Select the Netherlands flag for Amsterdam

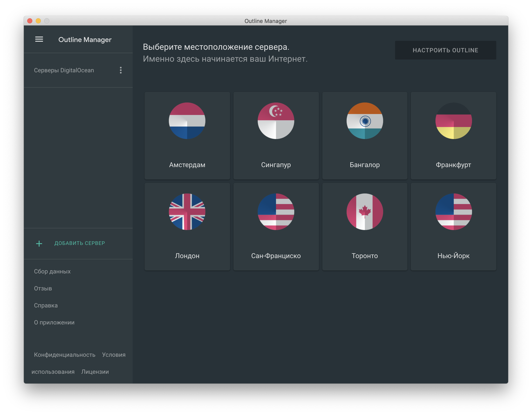click(x=187, y=121)
